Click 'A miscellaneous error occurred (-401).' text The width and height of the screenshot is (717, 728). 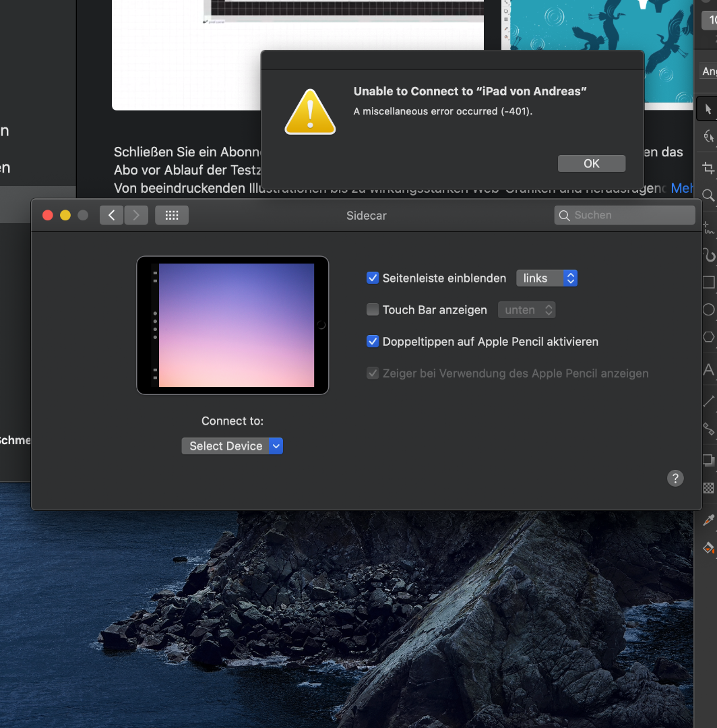(443, 111)
